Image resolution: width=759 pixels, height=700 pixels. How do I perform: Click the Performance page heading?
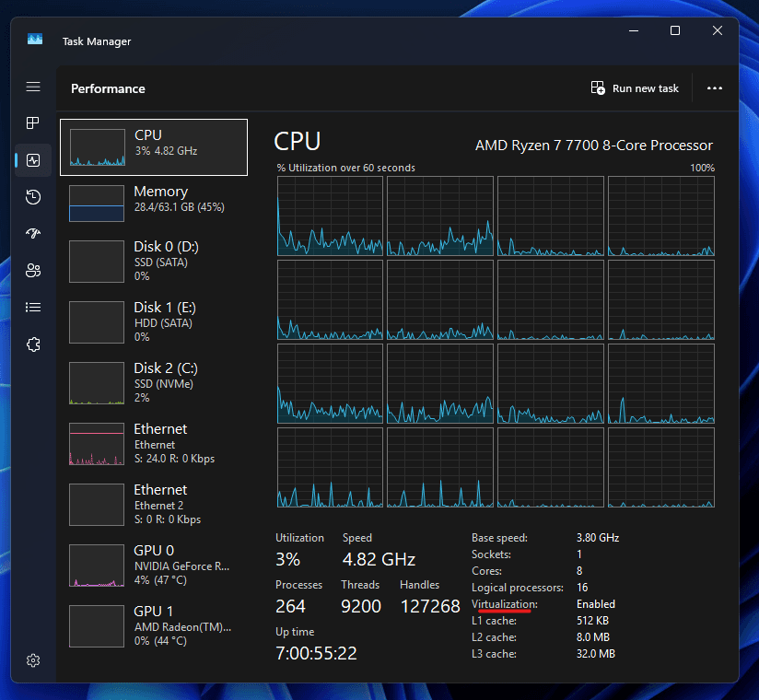point(108,88)
